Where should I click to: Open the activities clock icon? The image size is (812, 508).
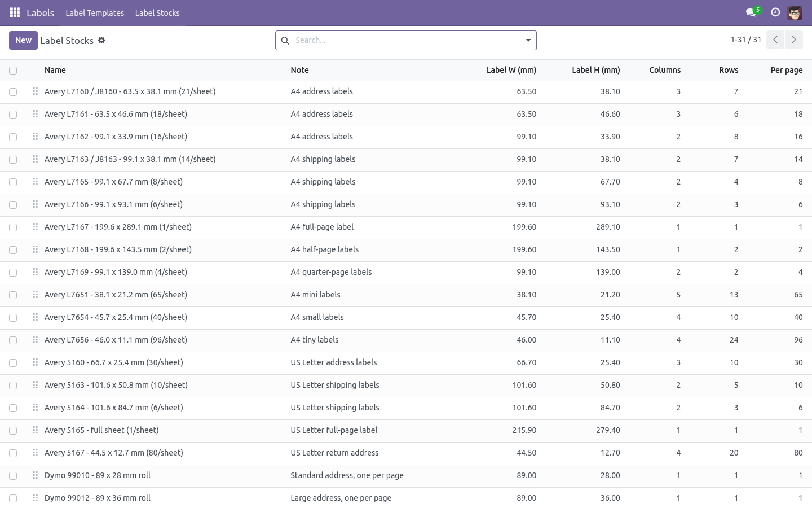coord(775,12)
